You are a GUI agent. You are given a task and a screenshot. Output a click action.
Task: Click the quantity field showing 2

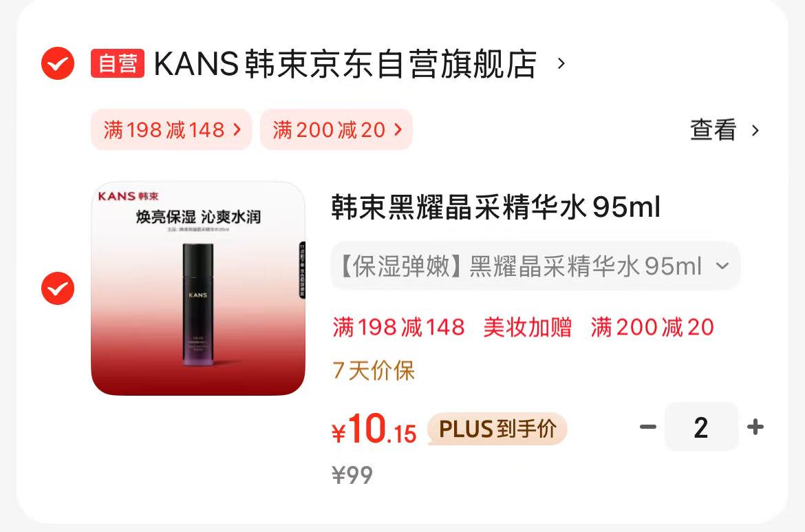[701, 427]
